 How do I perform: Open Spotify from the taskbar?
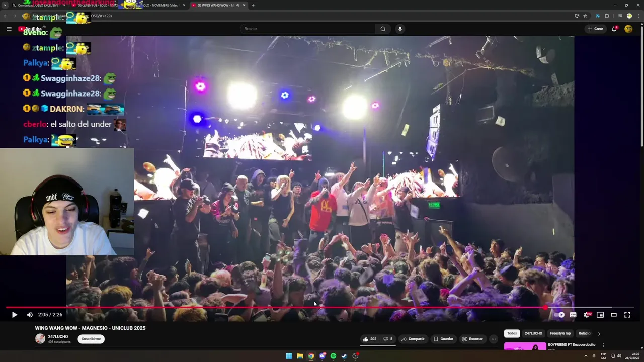click(333, 356)
